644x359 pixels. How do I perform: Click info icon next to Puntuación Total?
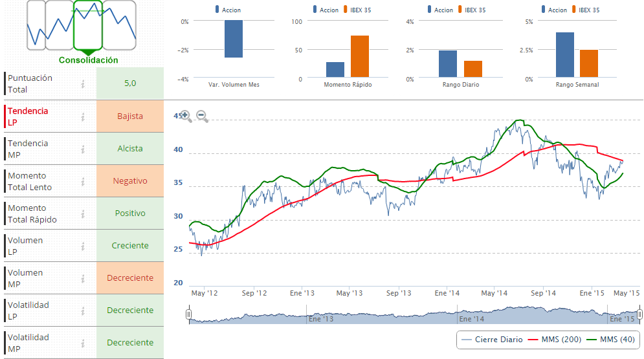(x=83, y=84)
